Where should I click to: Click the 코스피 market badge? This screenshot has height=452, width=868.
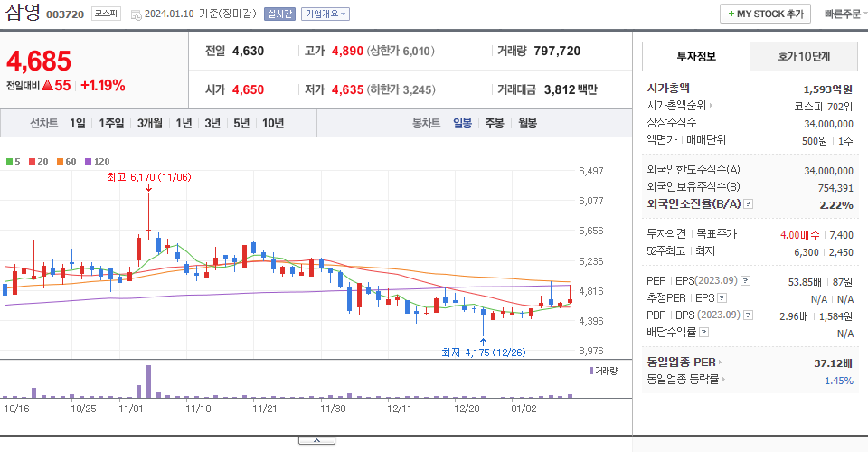[x=106, y=14]
